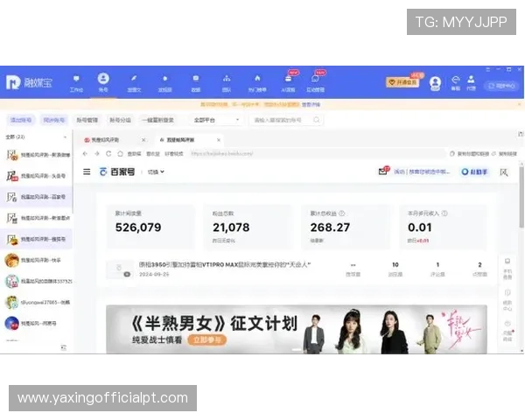Screen dimensions: 525x420
Task: Open the mail envelope with the red badge
Action: (382, 171)
